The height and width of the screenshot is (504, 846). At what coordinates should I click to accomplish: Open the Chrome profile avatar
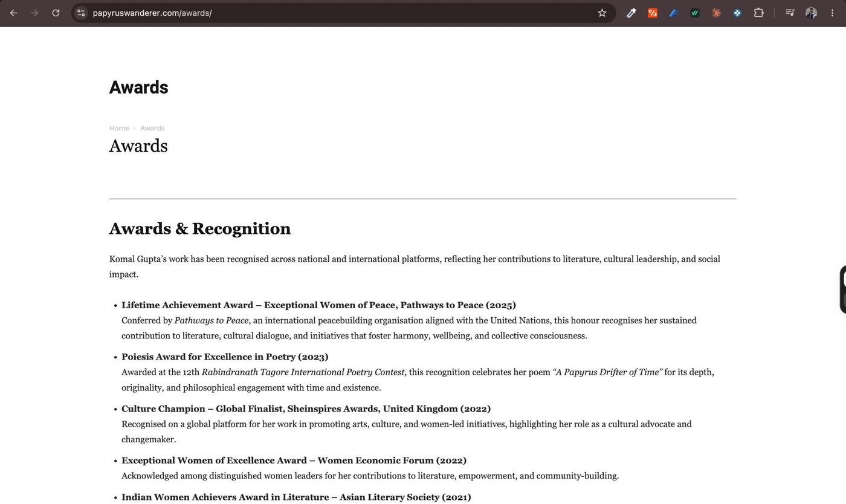[x=811, y=13]
